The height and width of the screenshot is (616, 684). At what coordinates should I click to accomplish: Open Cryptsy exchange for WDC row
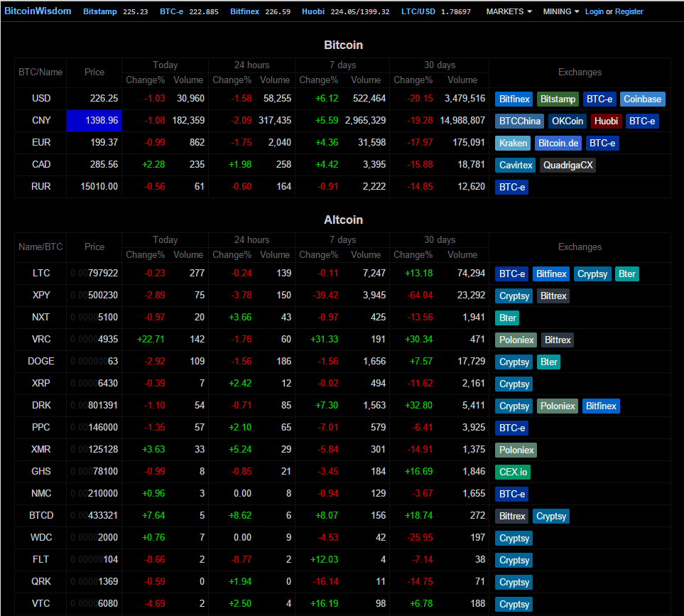pos(514,539)
